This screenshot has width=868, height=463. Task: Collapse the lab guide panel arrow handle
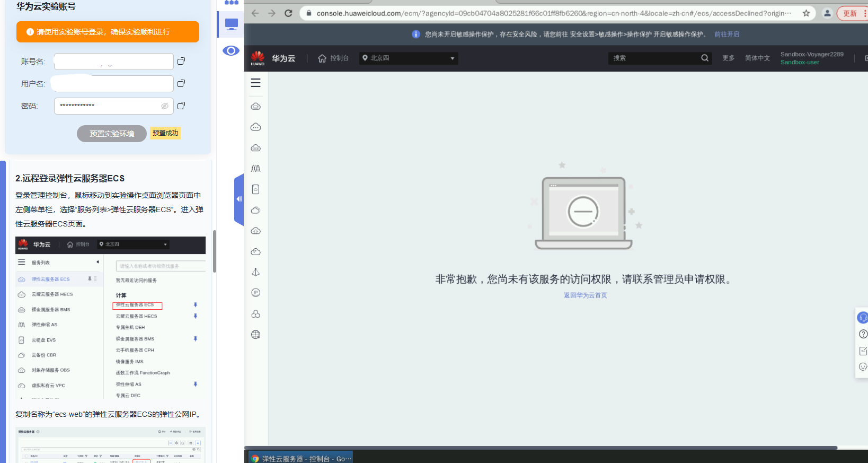(x=239, y=199)
